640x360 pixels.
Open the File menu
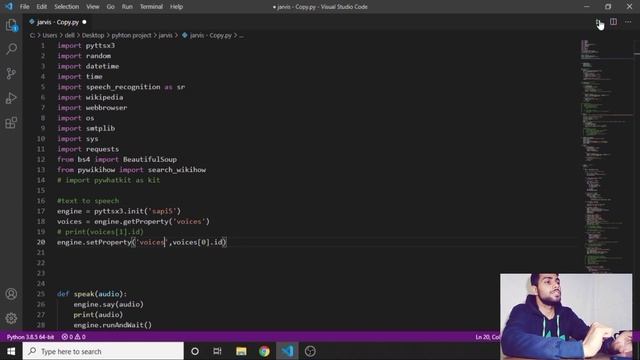click(24, 7)
